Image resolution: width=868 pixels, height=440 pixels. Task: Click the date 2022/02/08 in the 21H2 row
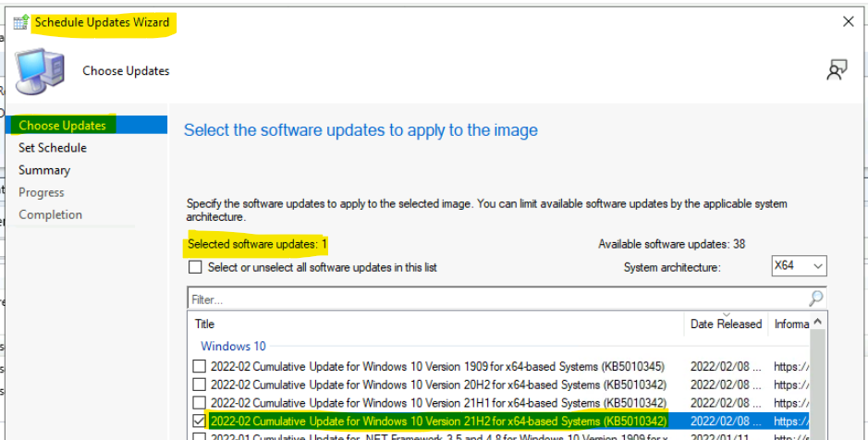pos(726,422)
